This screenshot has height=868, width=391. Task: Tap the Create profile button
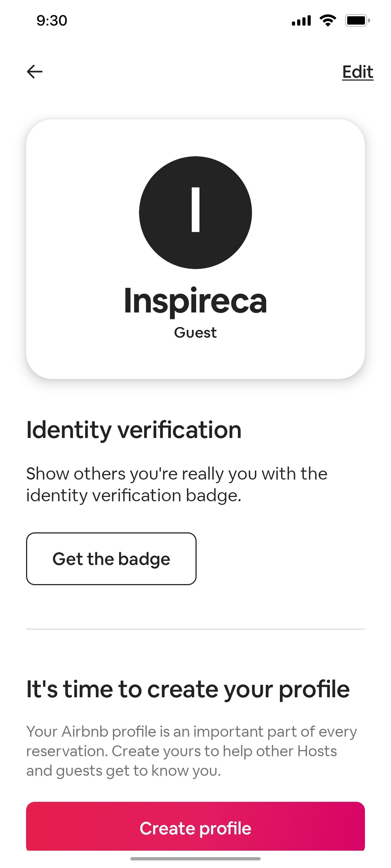[x=195, y=828]
